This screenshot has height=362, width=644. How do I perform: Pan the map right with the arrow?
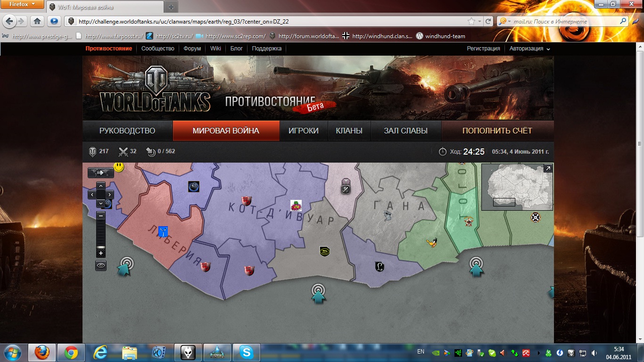coord(109,194)
